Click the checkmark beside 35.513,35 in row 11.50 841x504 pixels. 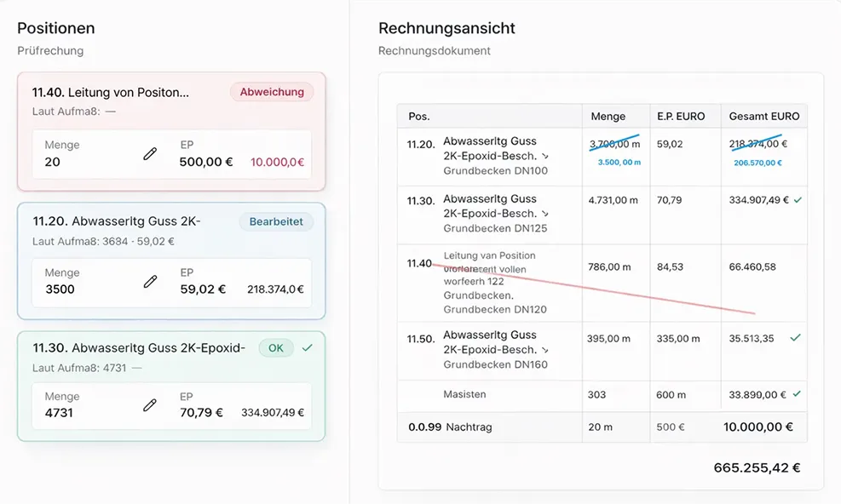tap(795, 338)
